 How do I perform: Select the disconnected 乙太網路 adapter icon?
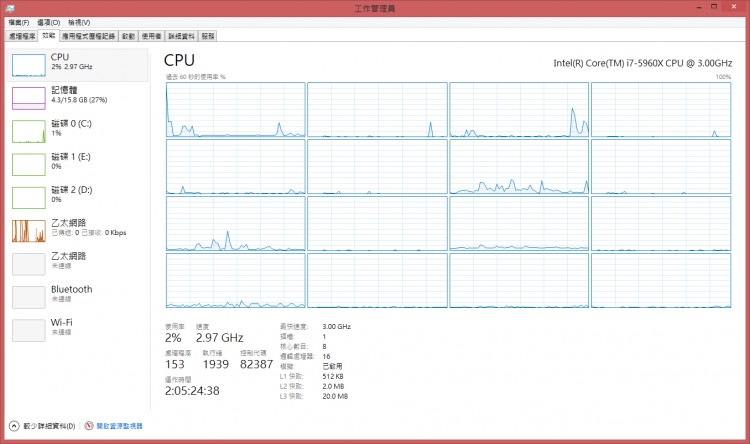click(28, 263)
